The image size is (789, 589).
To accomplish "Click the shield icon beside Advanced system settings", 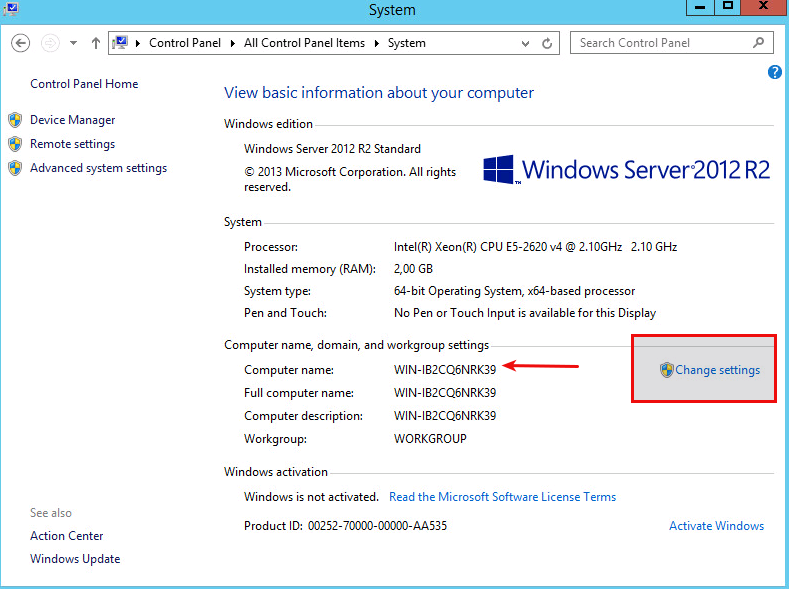I will 15,168.
